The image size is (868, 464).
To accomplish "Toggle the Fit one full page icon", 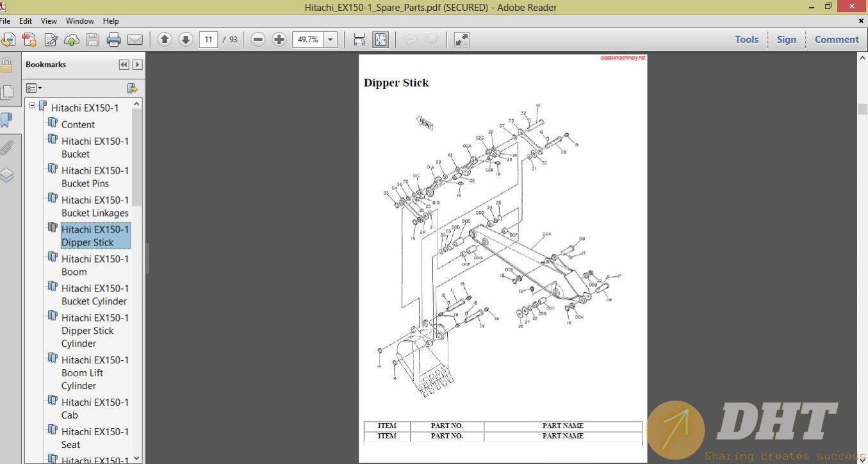I will pyautogui.click(x=381, y=40).
